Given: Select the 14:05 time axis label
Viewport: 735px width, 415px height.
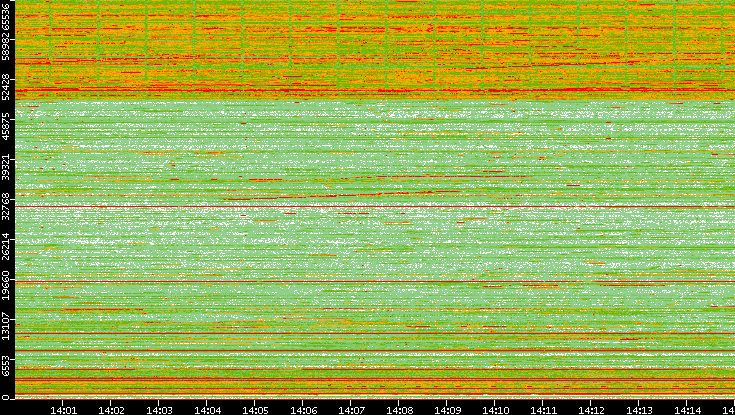Looking at the screenshot, I should [255, 410].
